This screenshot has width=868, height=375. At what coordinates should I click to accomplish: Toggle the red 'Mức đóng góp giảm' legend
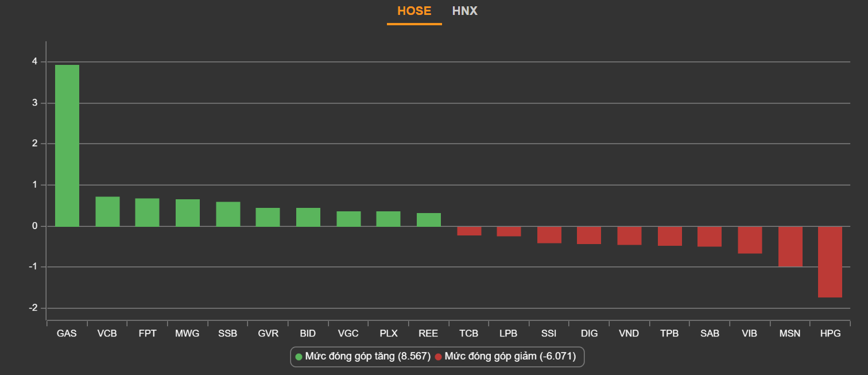pyautogui.click(x=510, y=357)
